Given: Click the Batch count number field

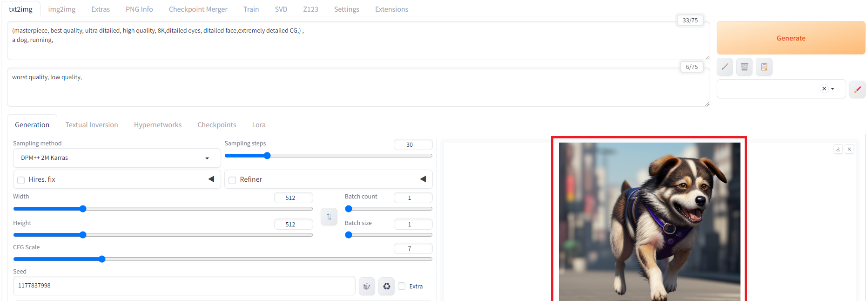Looking at the screenshot, I should [x=413, y=198].
